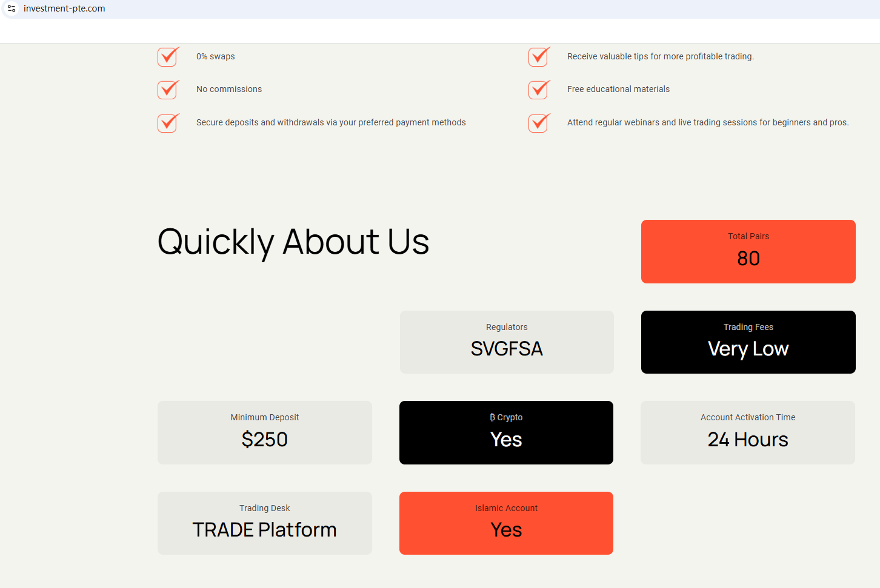
Task: Select the orange Total Pairs 80 card
Action: click(748, 251)
